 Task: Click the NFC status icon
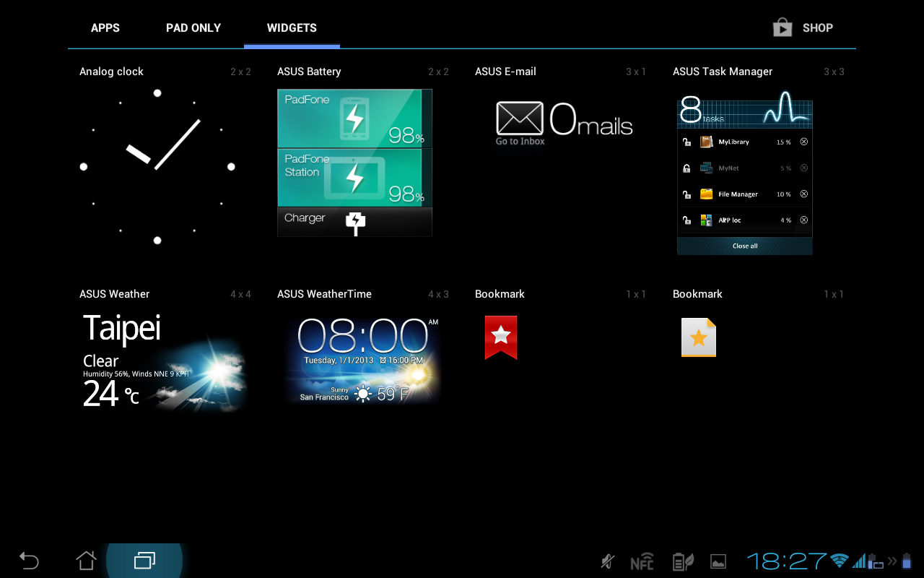point(642,561)
